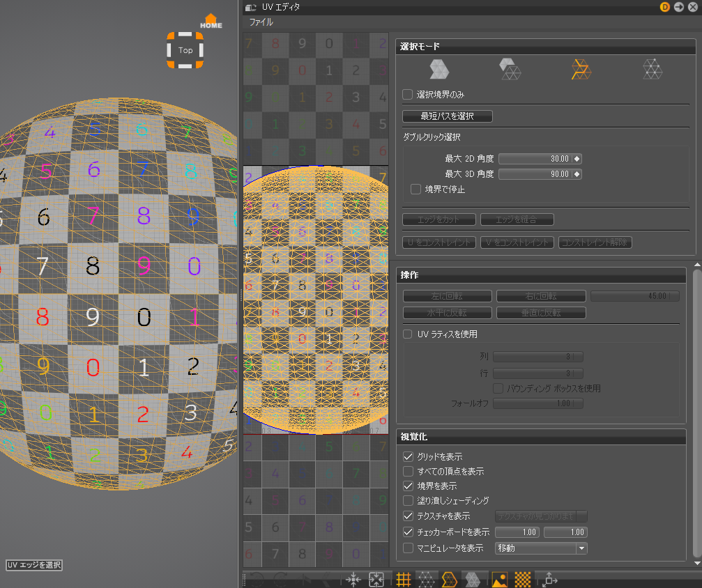Image resolution: width=702 pixels, height=588 pixels.
Task: Open the texture selection dropdown
Action: pos(541,516)
